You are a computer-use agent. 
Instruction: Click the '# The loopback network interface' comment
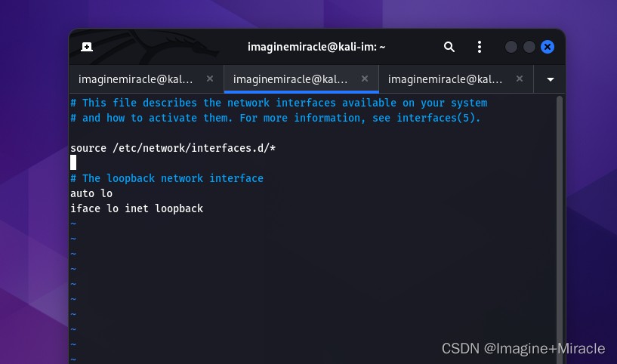pos(167,178)
